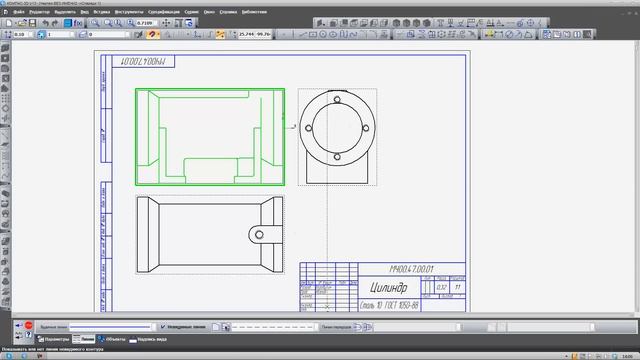Undo the last action

click(45, 23)
